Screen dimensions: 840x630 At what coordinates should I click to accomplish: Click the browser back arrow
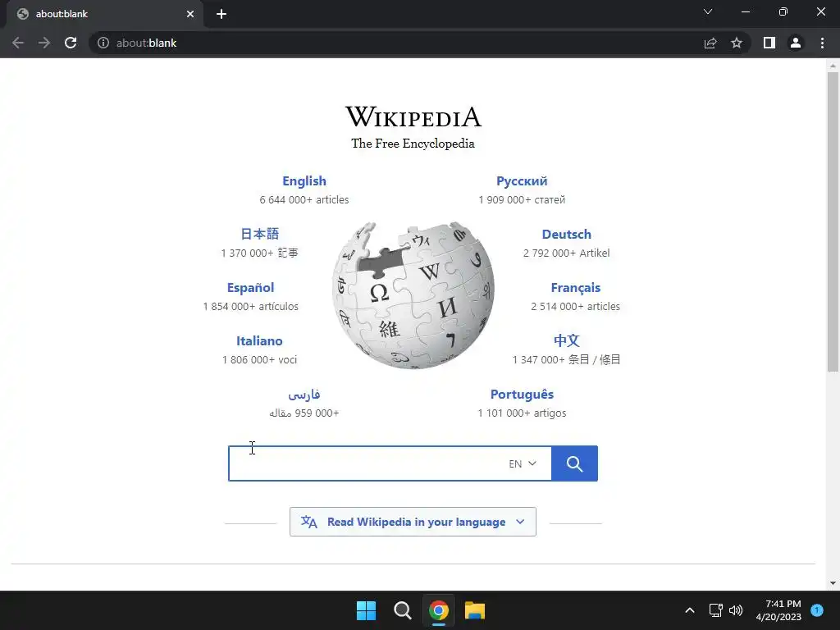[18, 43]
